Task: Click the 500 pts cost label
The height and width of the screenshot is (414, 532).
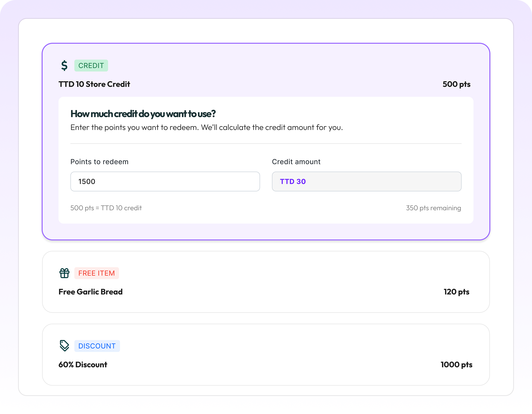Action: tap(456, 84)
